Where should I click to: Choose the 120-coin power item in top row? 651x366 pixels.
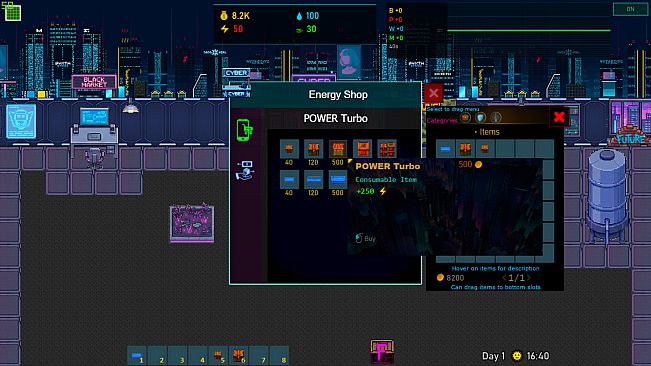point(313,149)
